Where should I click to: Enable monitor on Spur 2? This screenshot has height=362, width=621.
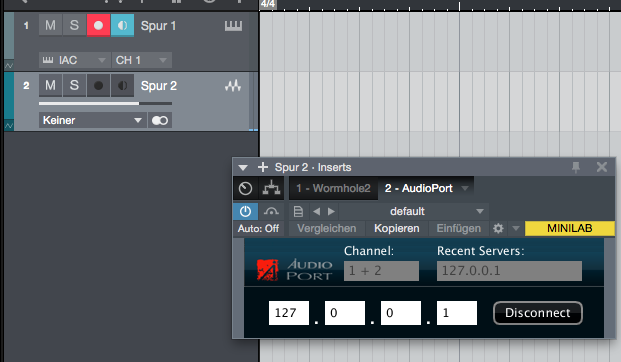pyautogui.click(x=122, y=85)
